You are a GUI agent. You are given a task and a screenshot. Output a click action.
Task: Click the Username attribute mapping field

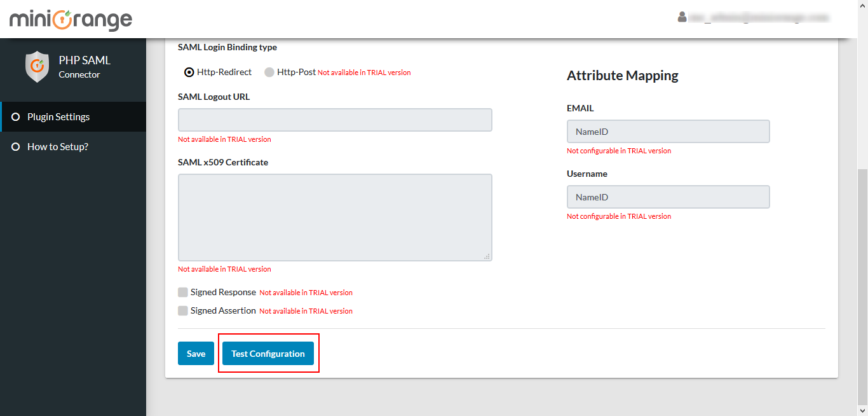668,197
